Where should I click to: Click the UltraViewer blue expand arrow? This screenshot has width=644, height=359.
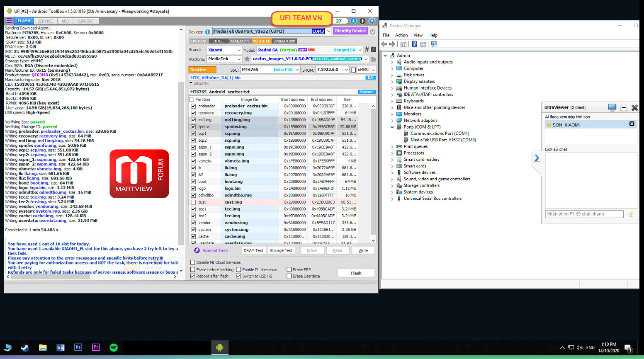537,158
